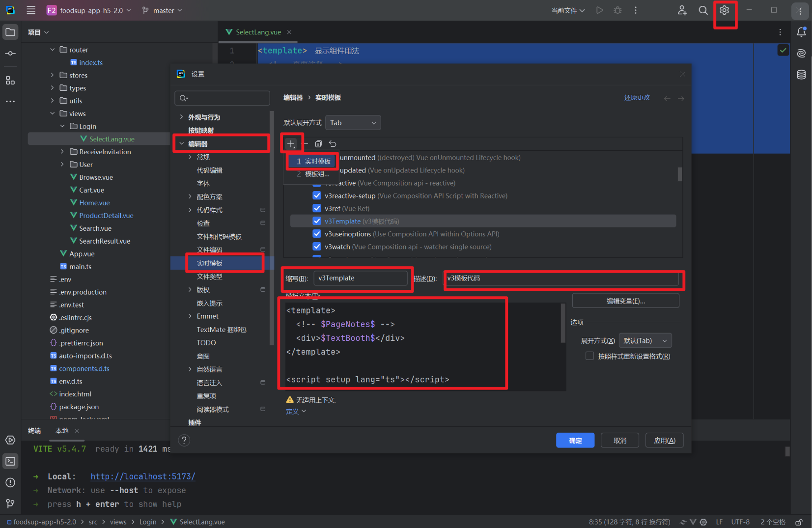Open Home.vue in the project tree

coord(94,203)
